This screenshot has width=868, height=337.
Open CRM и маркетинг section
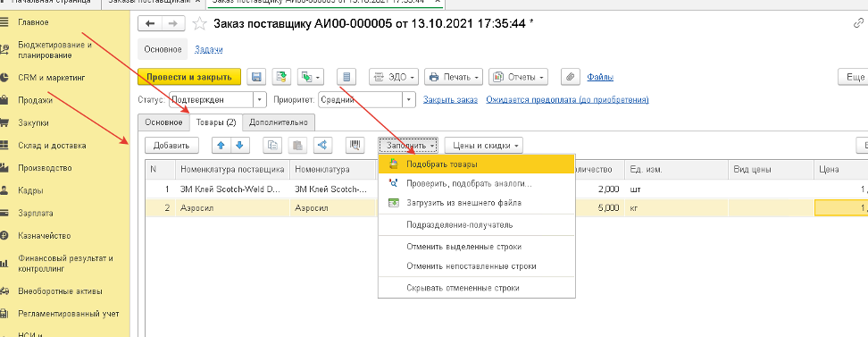tap(52, 78)
